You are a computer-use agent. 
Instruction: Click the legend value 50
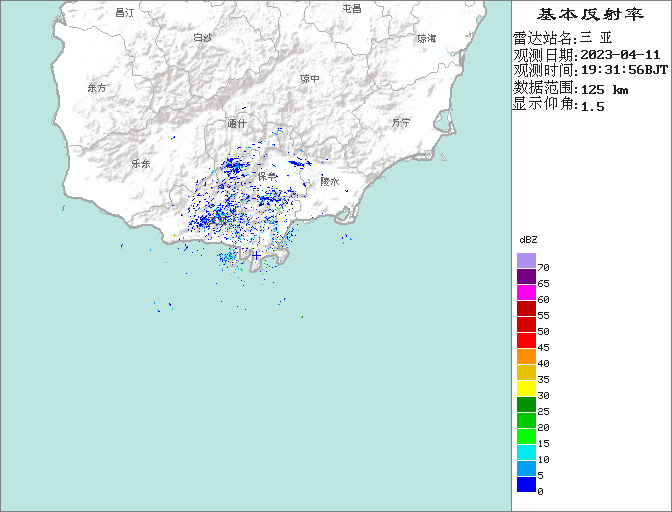pos(543,332)
